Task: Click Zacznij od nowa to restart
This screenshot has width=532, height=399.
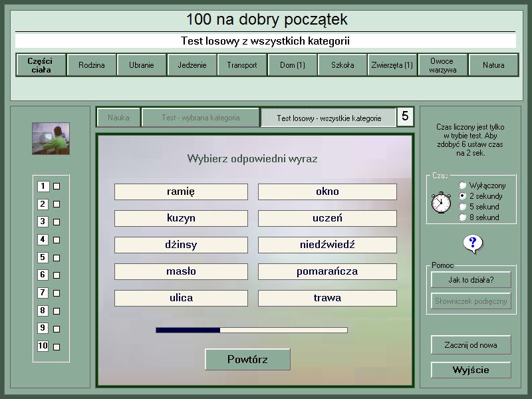Action: (x=471, y=345)
